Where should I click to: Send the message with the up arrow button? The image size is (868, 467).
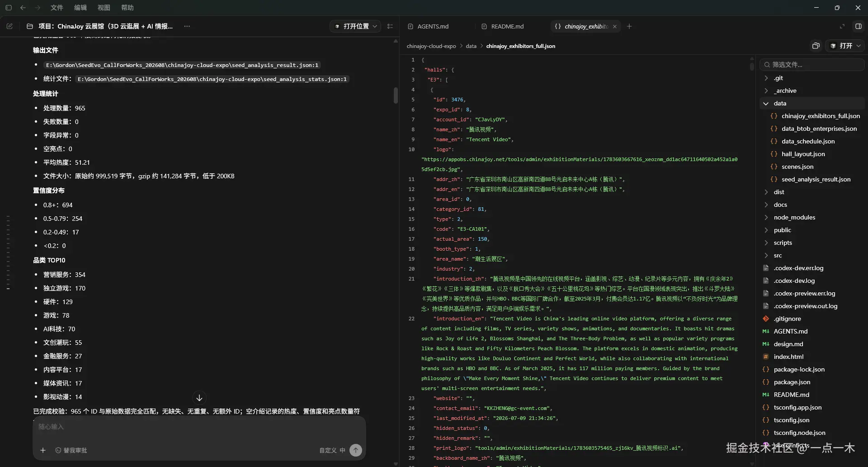[x=356, y=450]
